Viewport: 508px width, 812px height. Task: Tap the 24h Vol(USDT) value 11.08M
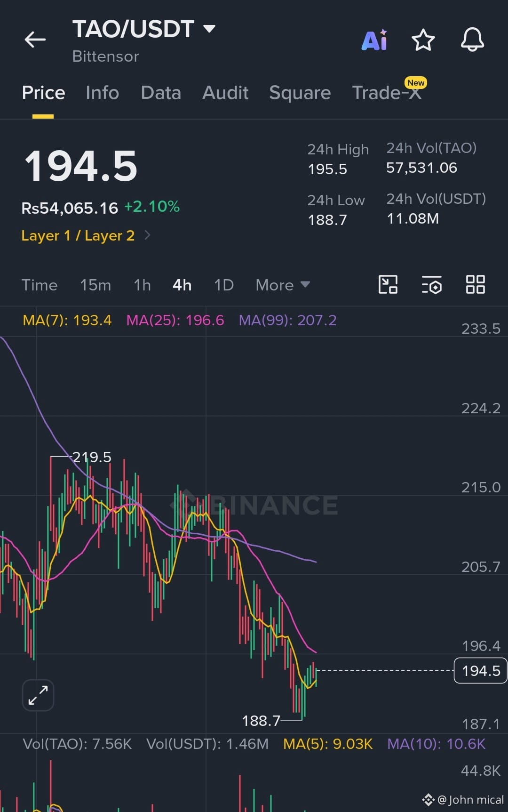click(x=413, y=218)
